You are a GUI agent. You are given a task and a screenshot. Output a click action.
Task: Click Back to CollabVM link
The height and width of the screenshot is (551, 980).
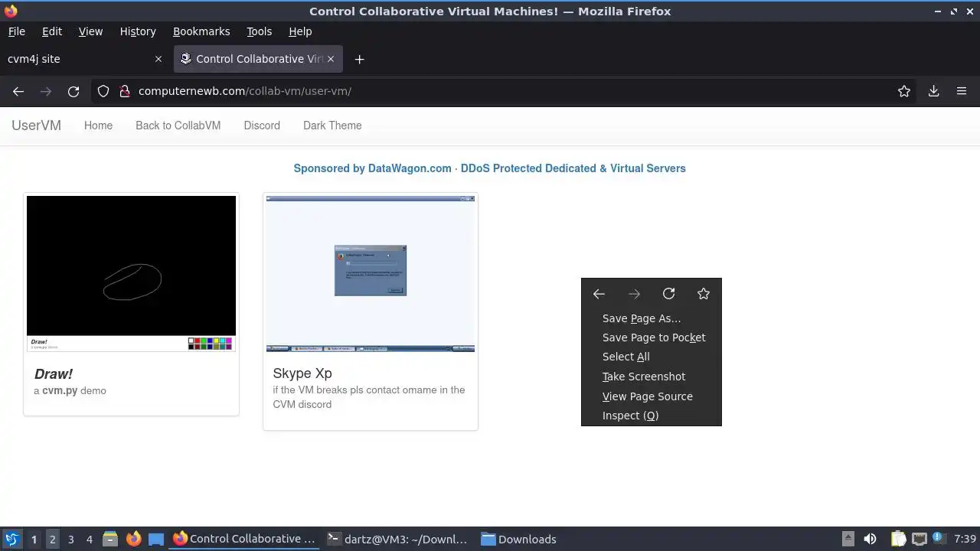pyautogui.click(x=178, y=126)
